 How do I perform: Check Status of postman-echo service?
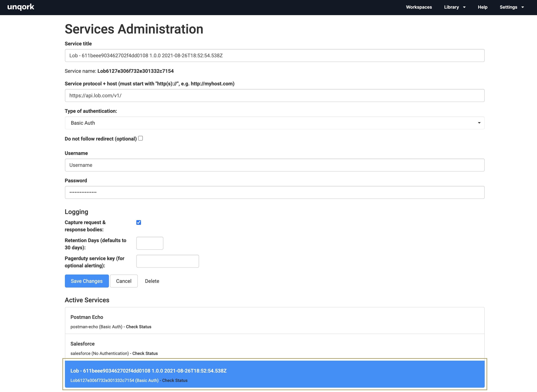pos(138,327)
